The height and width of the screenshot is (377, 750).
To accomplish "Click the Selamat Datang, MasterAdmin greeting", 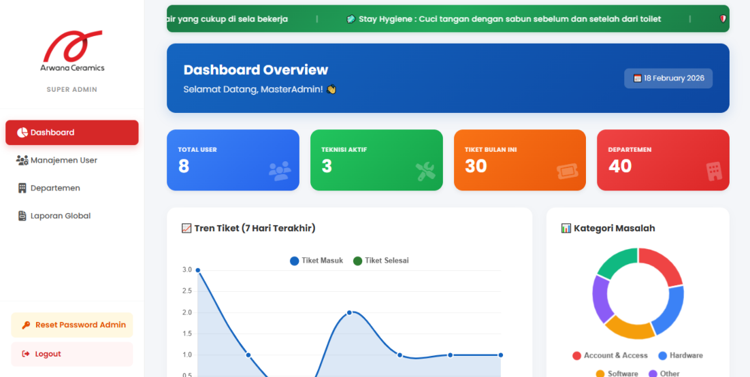I will pos(253,89).
